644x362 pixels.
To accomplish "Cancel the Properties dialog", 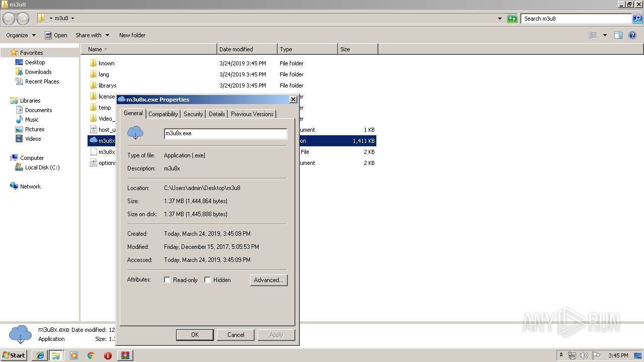I will point(235,335).
